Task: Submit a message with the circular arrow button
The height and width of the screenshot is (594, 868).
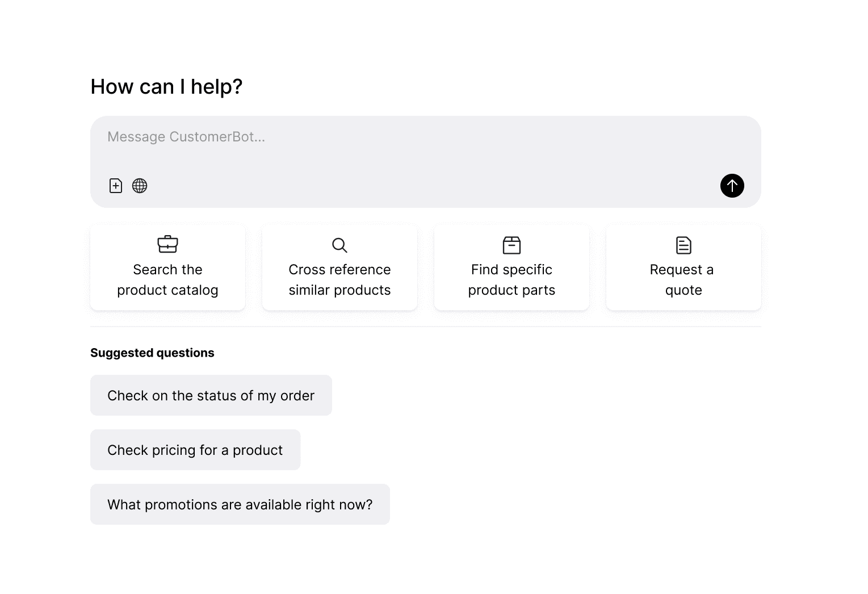Action: [x=732, y=186]
